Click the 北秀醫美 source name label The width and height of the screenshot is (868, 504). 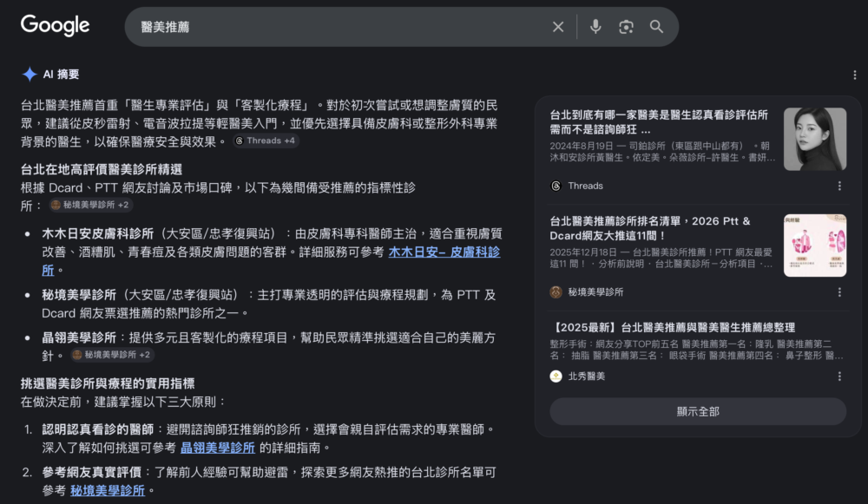(x=586, y=376)
